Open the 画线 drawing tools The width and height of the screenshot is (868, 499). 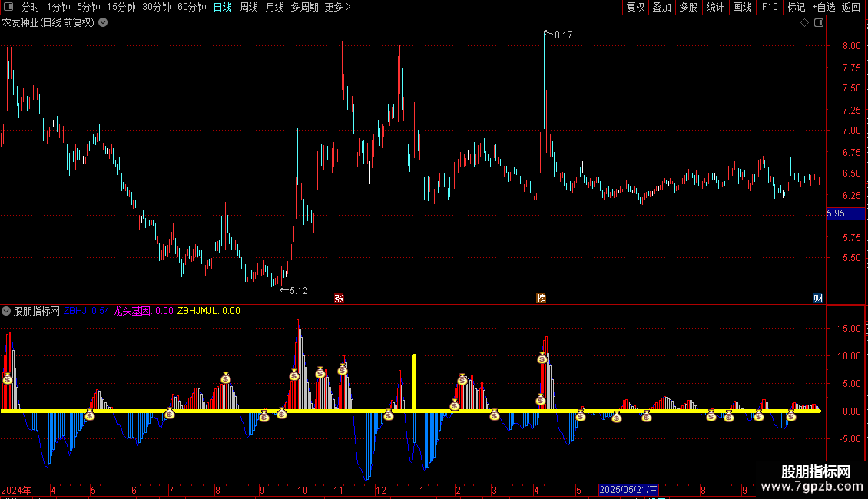pyautogui.click(x=742, y=7)
